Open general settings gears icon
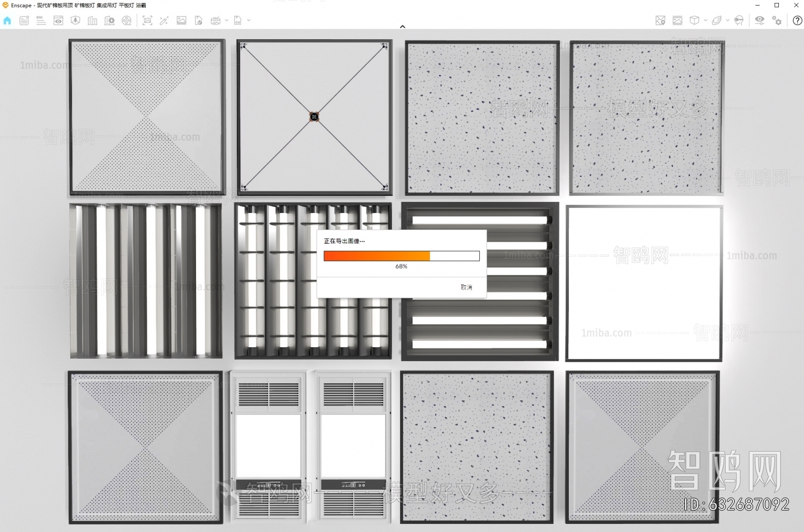The width and height of the screenshot is (804, 532). point(777,21)
